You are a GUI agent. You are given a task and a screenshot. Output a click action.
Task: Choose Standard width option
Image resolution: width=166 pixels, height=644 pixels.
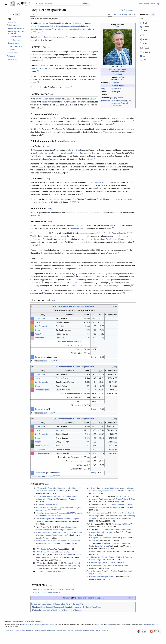tap(141, 39)
